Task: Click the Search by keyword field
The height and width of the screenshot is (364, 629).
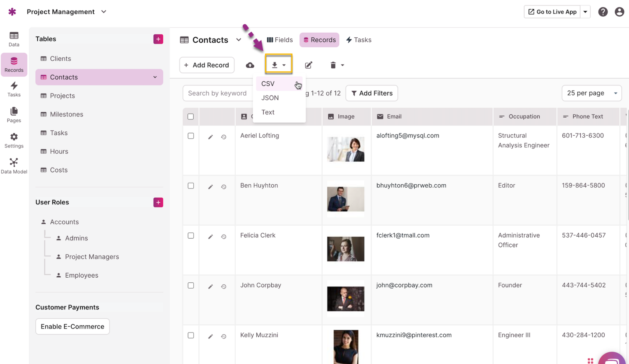Action: tap(217, 93)
